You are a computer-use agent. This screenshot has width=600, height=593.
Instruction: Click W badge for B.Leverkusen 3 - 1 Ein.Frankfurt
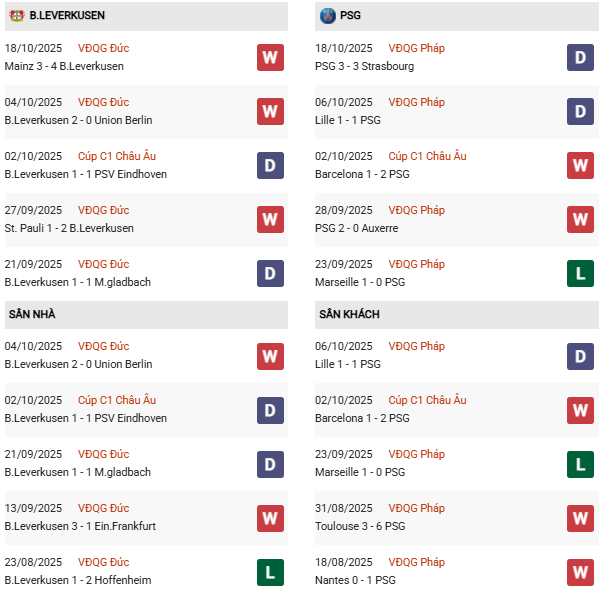pos(270,517)
